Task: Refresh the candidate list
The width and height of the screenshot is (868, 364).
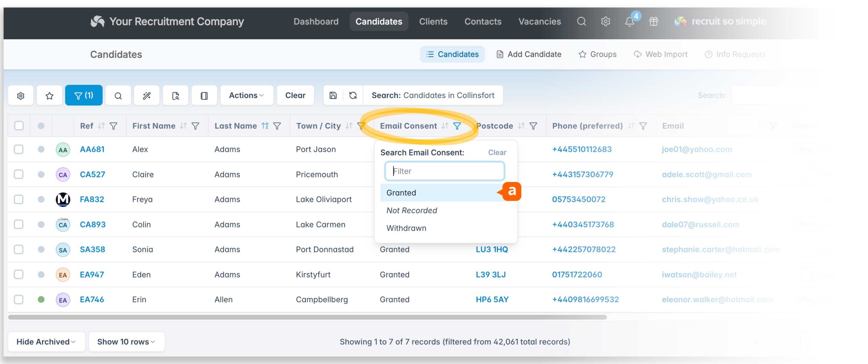Action: [353, 95]
